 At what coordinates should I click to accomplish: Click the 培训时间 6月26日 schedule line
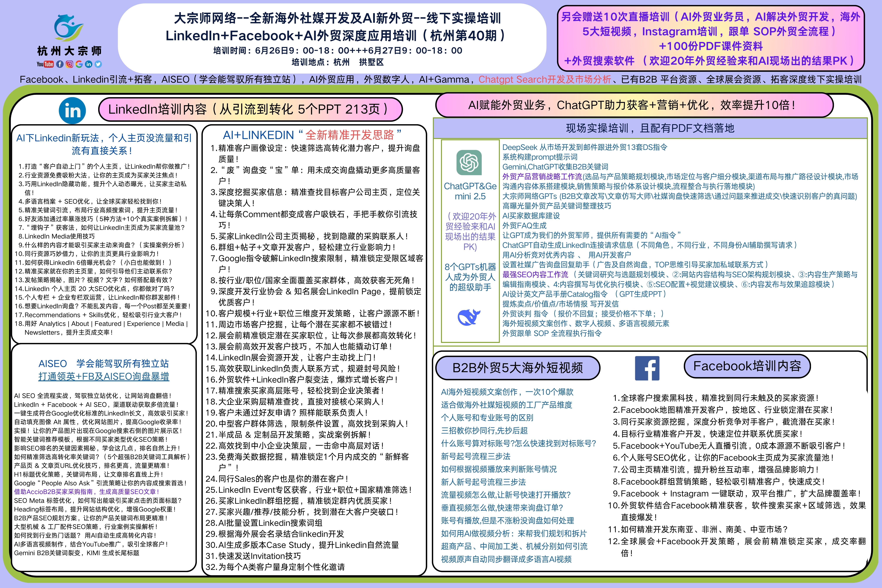point(338,51)
